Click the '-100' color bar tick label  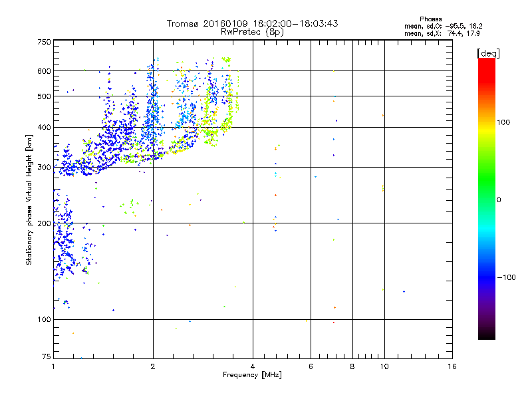[x=507, y=277]
